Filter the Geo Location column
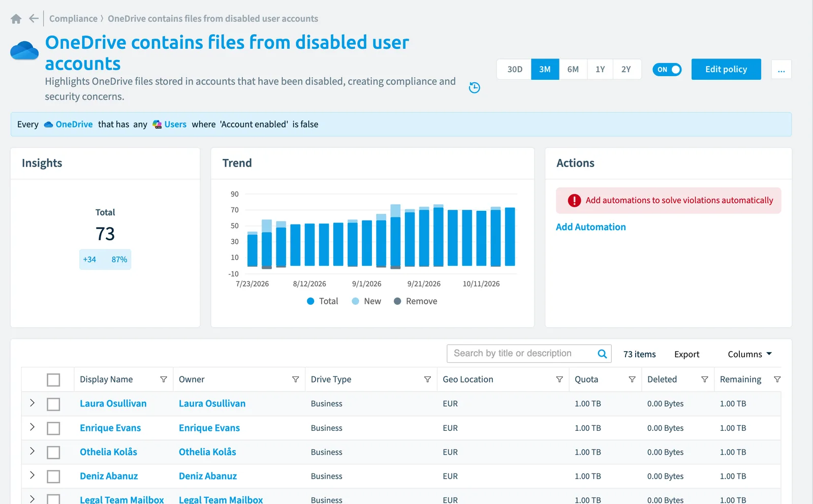Screen dimensions: 813x504 pyautogui.click(x=559, y=380)
